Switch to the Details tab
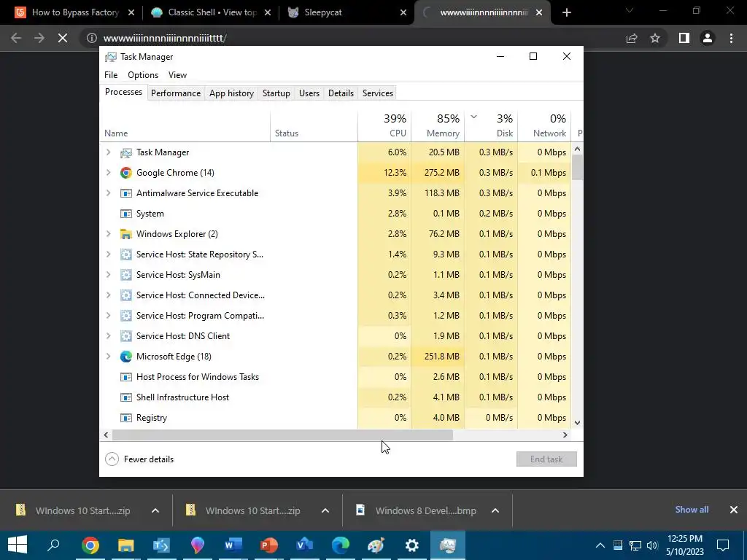The width and height of the screenshot is (747, 560). coord(341,93)
